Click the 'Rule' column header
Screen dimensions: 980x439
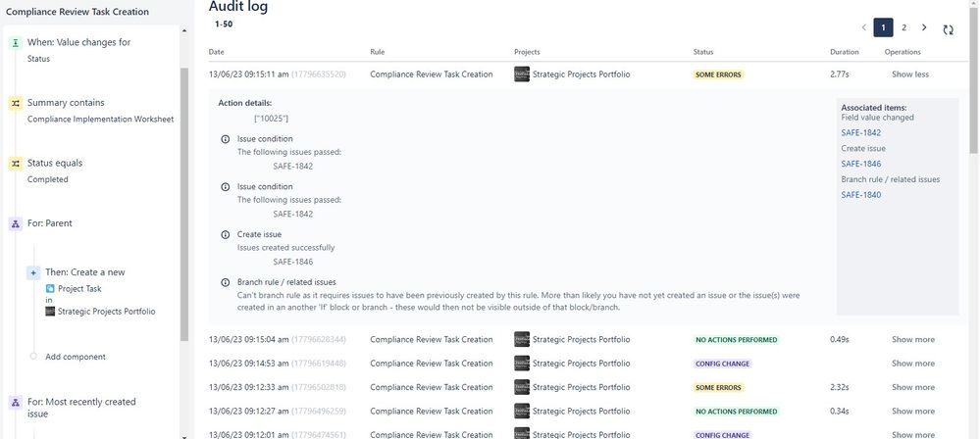point(378,52)
